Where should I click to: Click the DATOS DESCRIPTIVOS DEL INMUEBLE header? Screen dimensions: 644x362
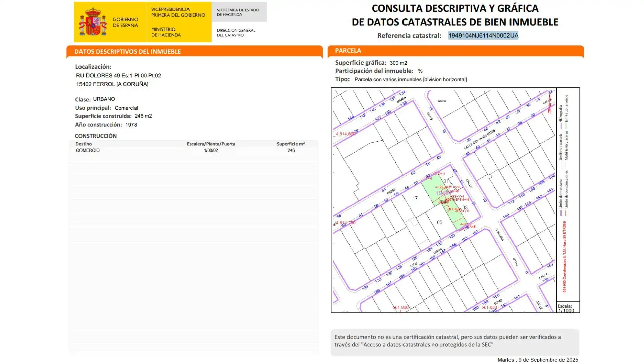pyautogui.click(x=127, y=52)
